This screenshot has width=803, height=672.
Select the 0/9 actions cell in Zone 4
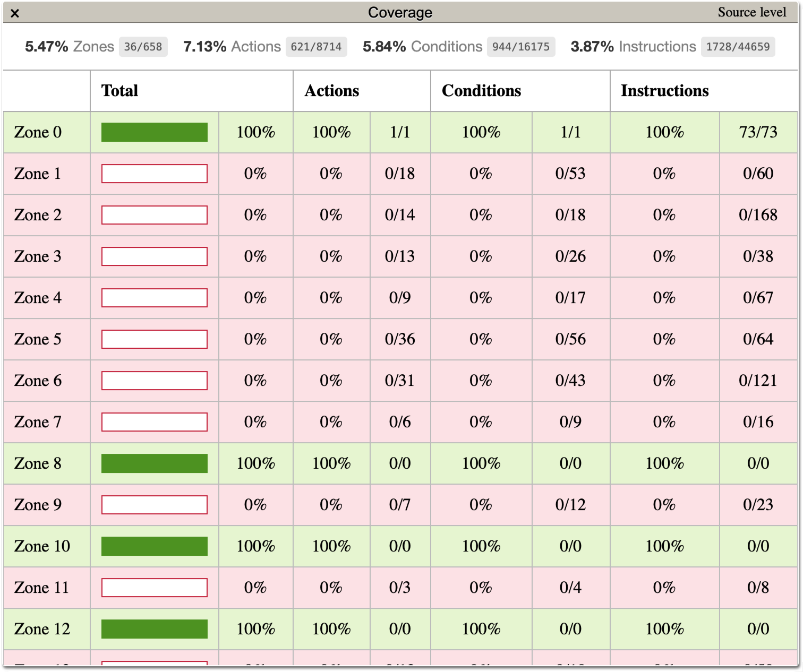[400, 298]
